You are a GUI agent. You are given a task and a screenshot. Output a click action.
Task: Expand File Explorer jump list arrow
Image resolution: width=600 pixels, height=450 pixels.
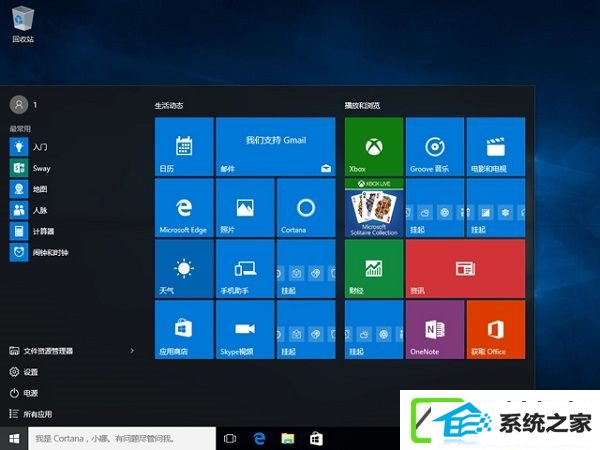(x=132, y=351)
